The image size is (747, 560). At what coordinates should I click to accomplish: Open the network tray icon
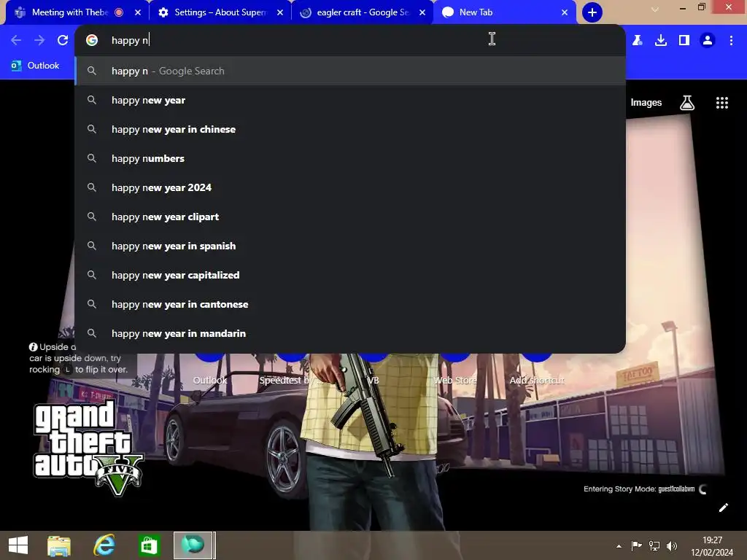[654, 545]
